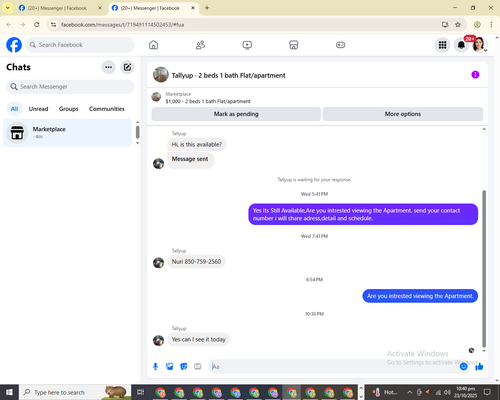Click the 'Message sent' bubble

point(190,159)
